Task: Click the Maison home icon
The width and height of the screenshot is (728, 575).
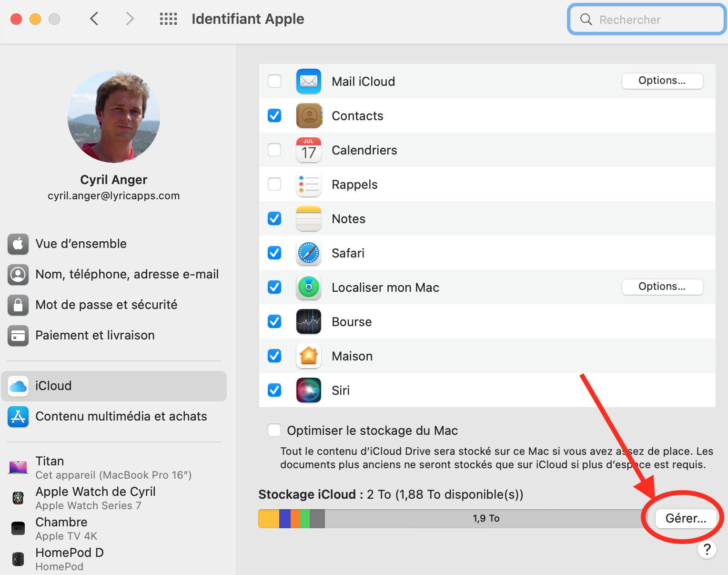Action: point(309,356)
